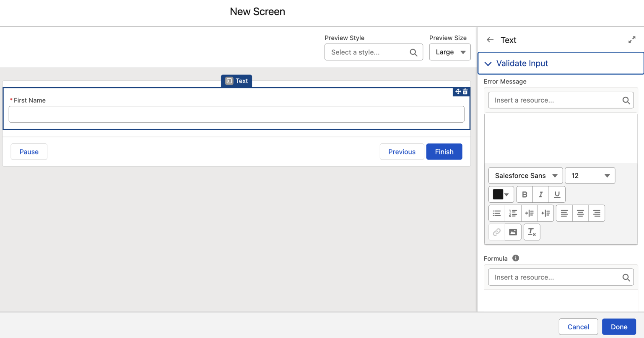Image resolution: width=644 pixels, height=338 pixels.
Task: Click the insert image icon
Action: coord(513,232)
